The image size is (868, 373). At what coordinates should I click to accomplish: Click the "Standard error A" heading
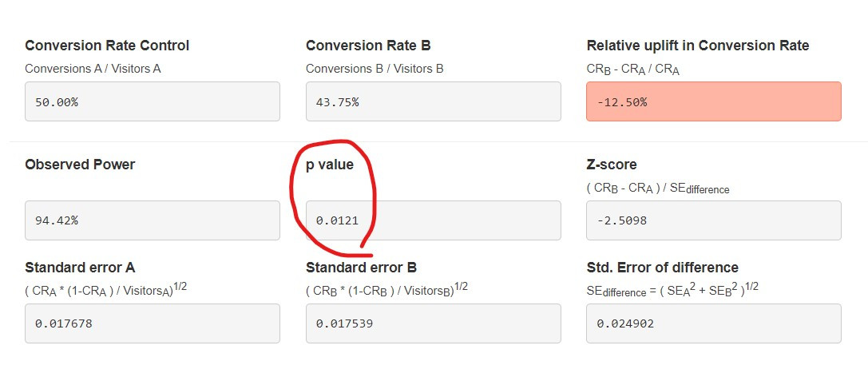tap(85, 268)
